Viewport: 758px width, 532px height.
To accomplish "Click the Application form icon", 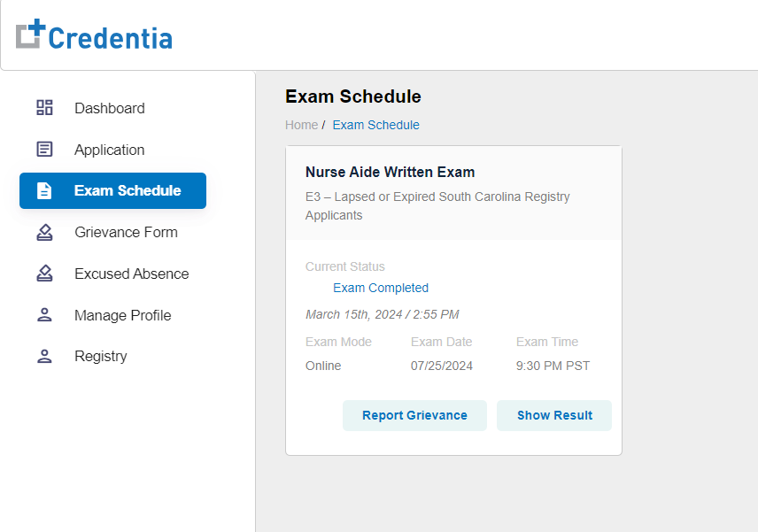I will [x=44, y=150].
